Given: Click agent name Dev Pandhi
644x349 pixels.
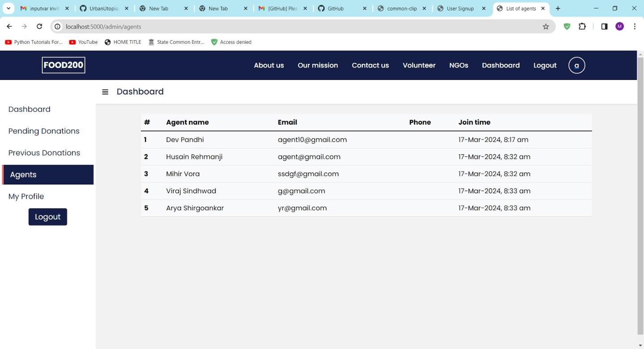Looking at the screenshot, I should [x=185, y=139].
